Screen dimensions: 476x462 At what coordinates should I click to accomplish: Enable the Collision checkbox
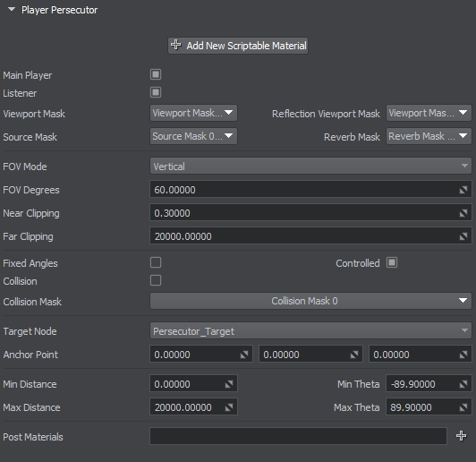click(156, 280)
